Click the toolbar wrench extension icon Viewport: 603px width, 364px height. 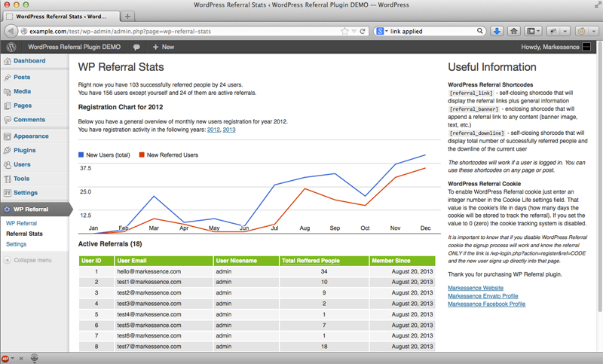click(553, 31)
